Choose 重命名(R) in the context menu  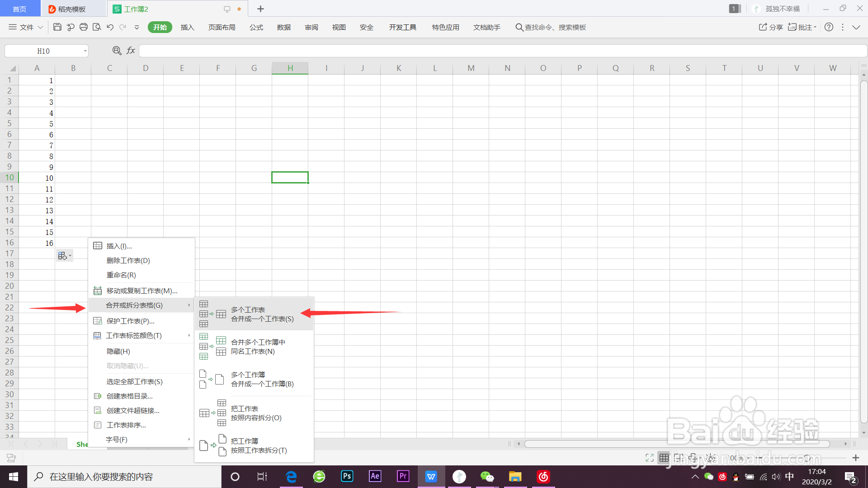[121, 275]
